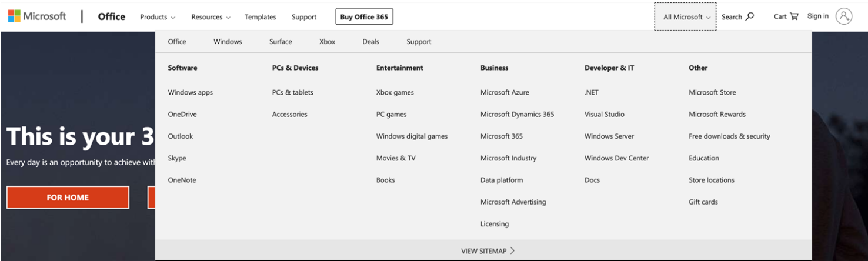The image size is (868, 261).
Task: Open the shopping cart icon
Action: coord(794,16)
